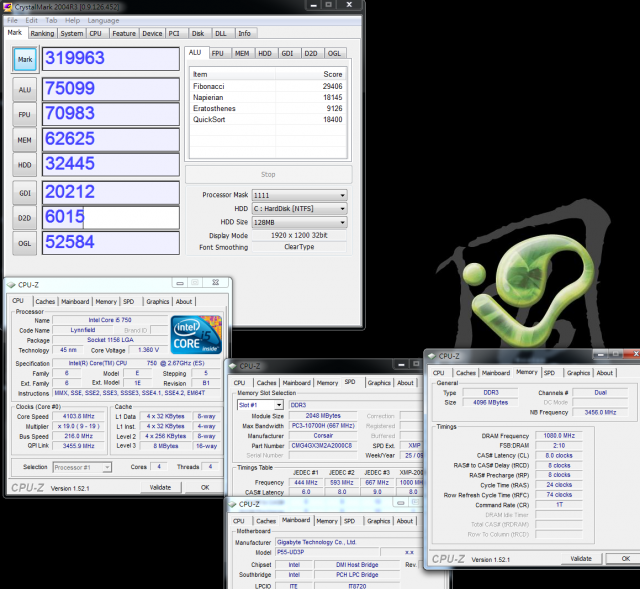This screenshot has height=589, width=640.
Task: Click the CPU-Z icon in the Mainboard window title
Action: [233, 505]
